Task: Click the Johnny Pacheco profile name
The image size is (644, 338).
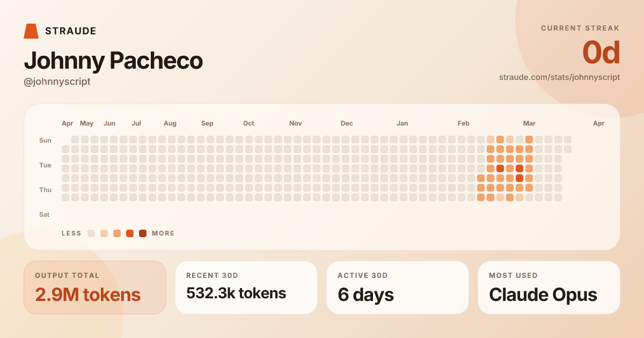Action: coord(113,61)
